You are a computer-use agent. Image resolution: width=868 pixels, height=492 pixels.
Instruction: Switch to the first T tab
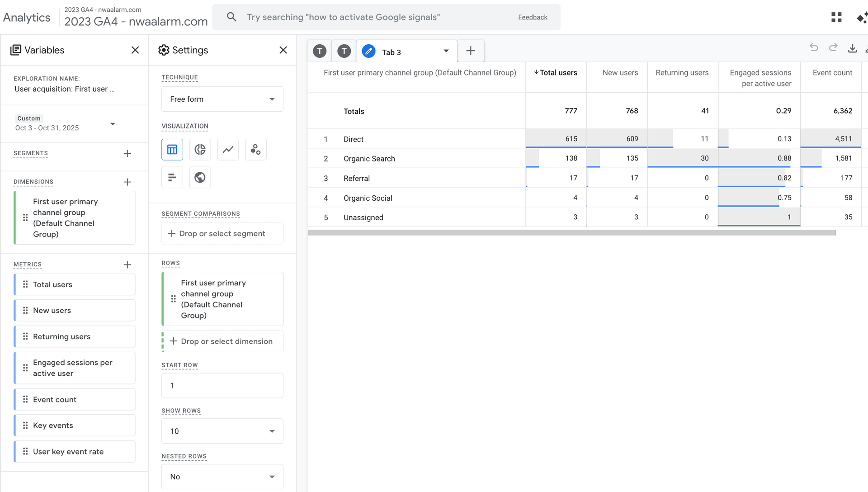320,51
